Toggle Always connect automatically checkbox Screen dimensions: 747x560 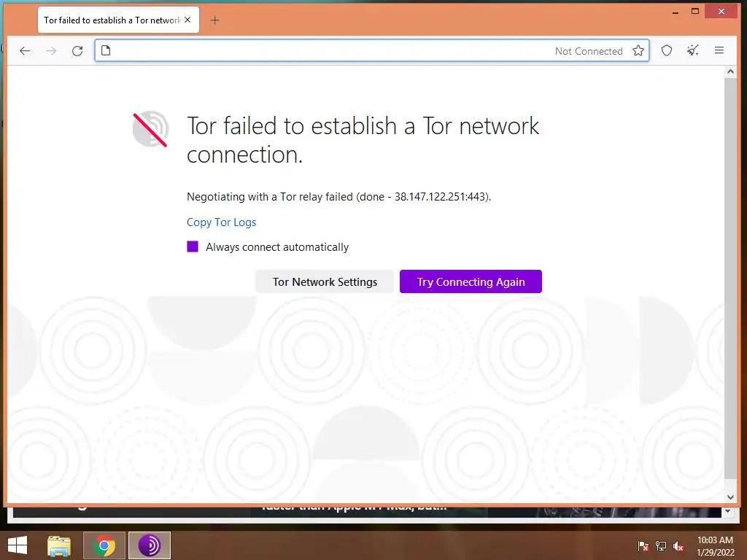tap(193, 246)
